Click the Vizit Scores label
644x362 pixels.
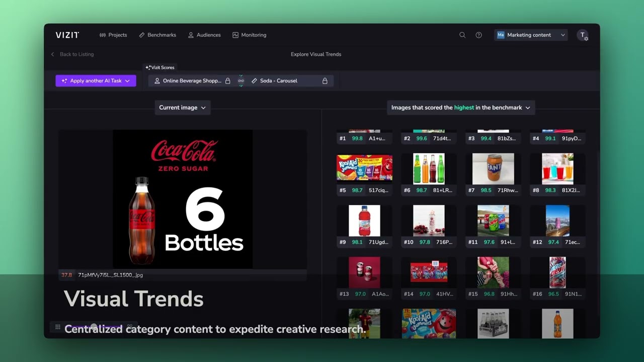pos(160,67)
